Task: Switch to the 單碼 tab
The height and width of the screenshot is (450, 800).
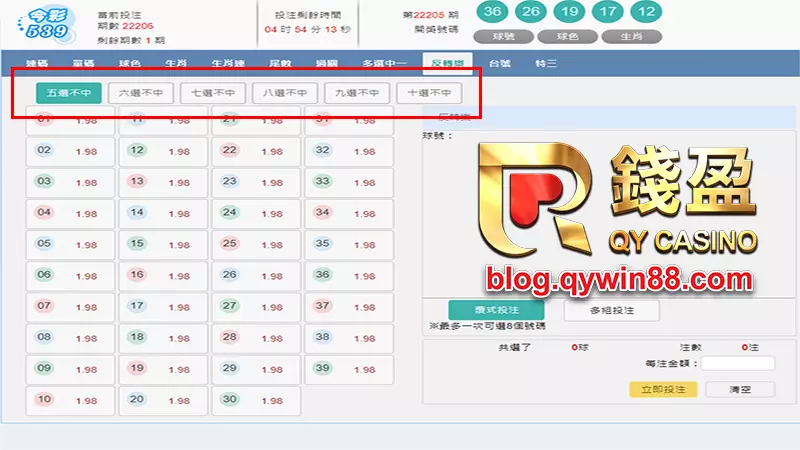Action: pos(84,63)
